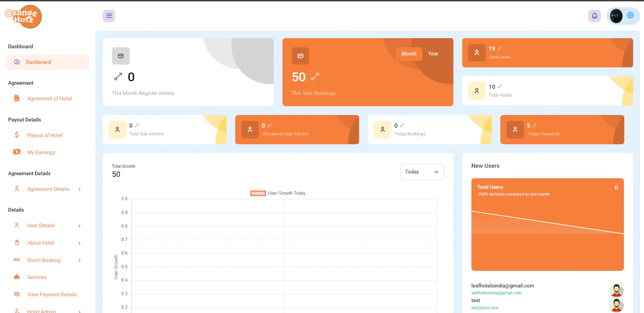Click the Payout of Hotel dollar icon

click(17, 135)
